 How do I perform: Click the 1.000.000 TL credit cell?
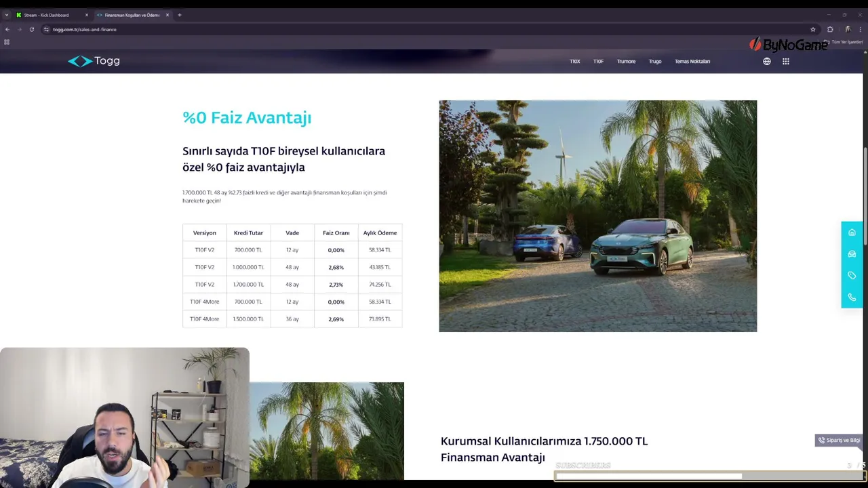(x=248, y=267)
